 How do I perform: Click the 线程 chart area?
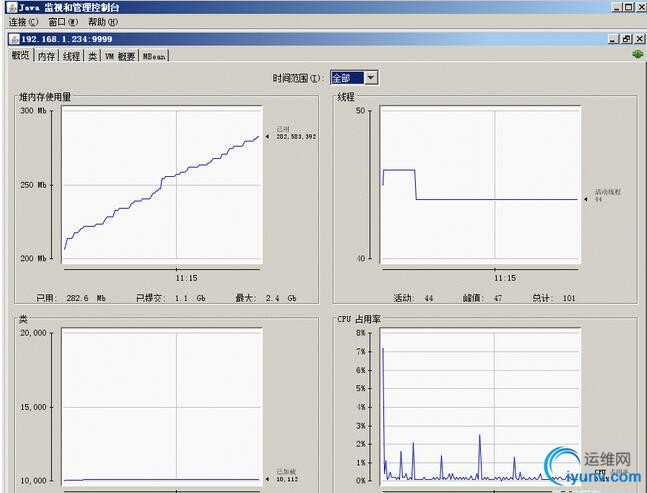[x=480, y=185]
